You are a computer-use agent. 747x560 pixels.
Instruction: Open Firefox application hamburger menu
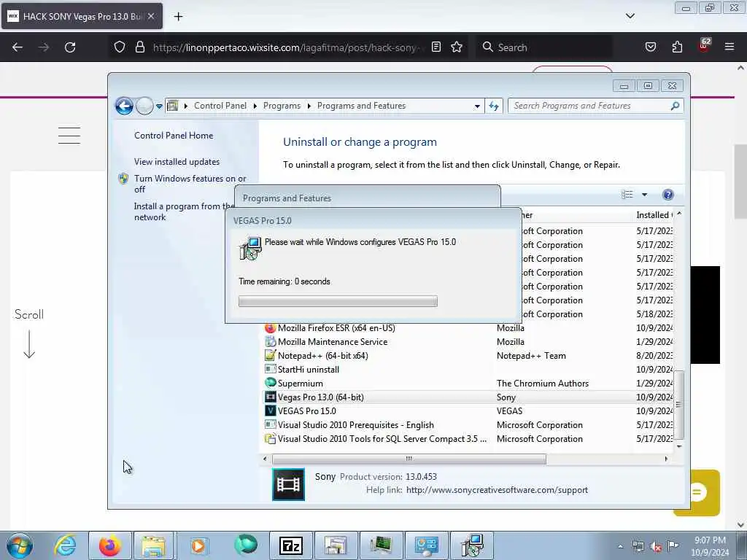pos(729,47)
